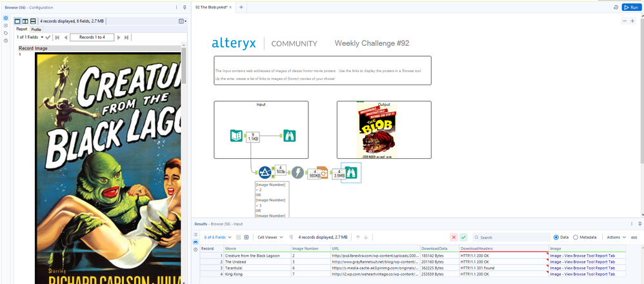The width and height of the screenshot is (644, 284).
Task: Switch to the Profile tab
Action: 36,30
